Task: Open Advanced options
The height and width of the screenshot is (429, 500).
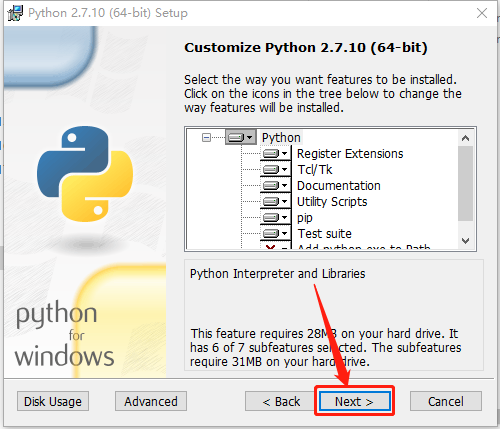Action: coord(151,401)
